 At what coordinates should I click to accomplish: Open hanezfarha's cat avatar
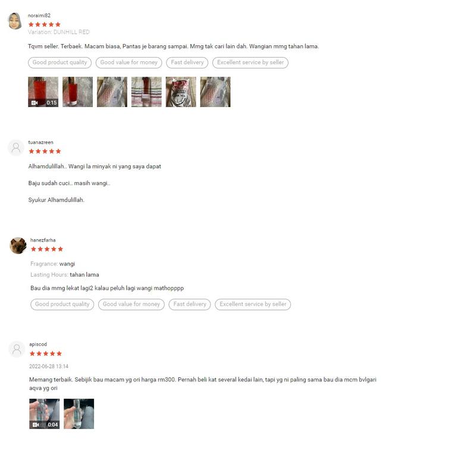[18, 246]
